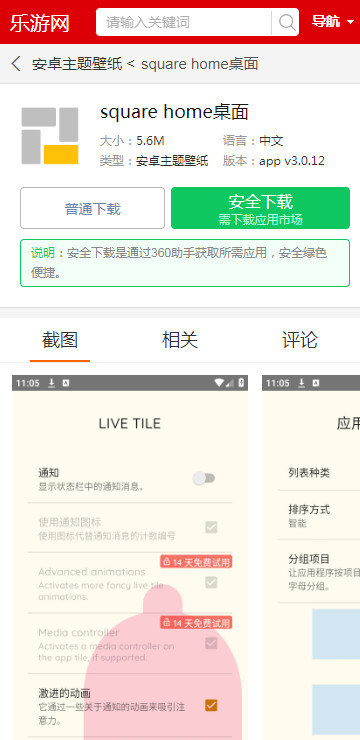Viewport: 360px width, 740px height.
Task: Focus the 请输入关键词 search field
Action: tap(184, 22)
